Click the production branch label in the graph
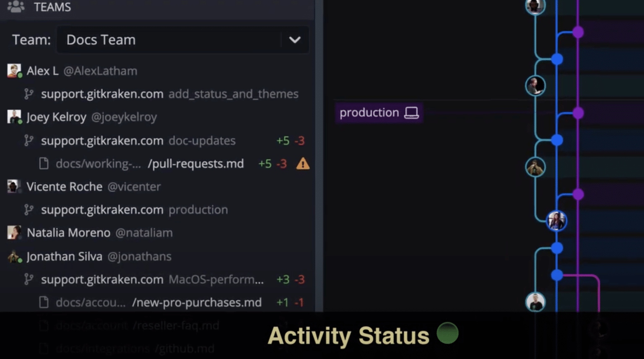This screenshot has width=644, height=359. [369, 113]
